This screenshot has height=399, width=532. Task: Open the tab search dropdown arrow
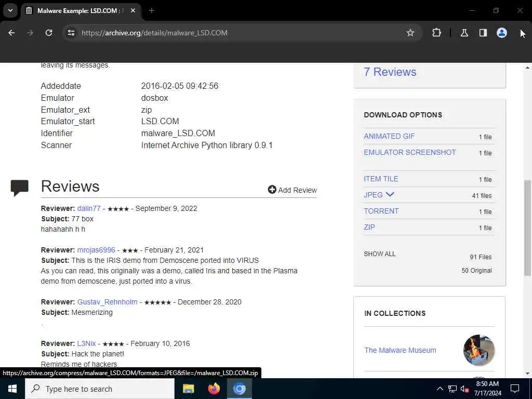point(10,10)
